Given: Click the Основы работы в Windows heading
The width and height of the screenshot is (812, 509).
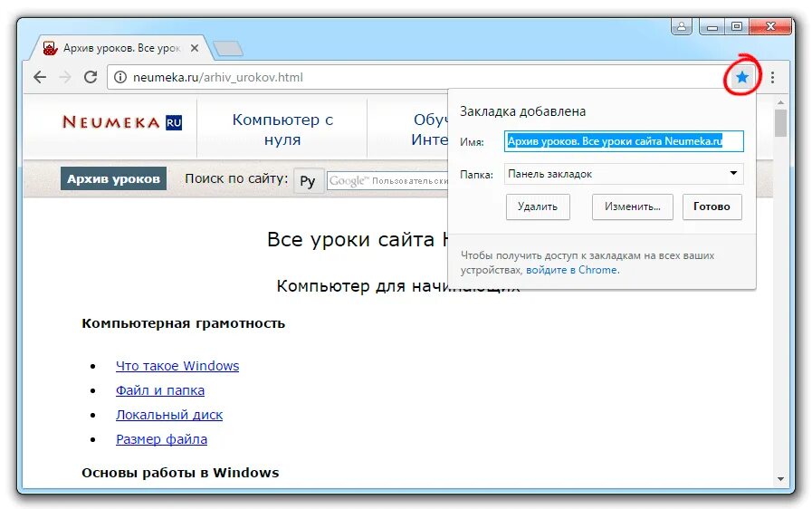Looking at the screenshot, I should [x=180, y=473].
